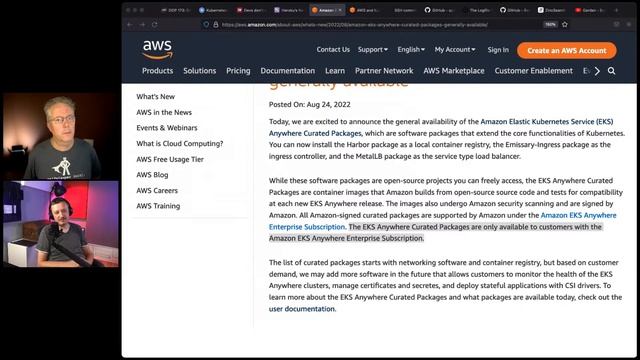Open the English language dropdown
This screenshot has width=640, height=360.
pos(411,49)
